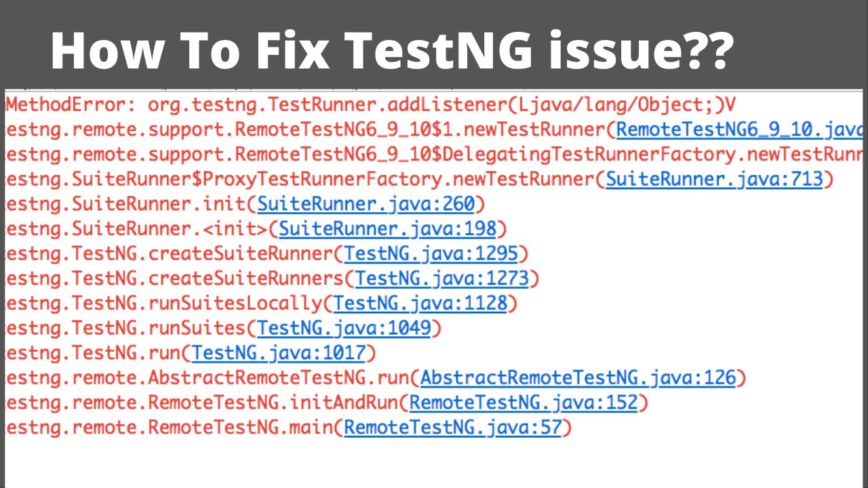Open the TestNG.java:1295 stack trace link

[x=431, y=254]
